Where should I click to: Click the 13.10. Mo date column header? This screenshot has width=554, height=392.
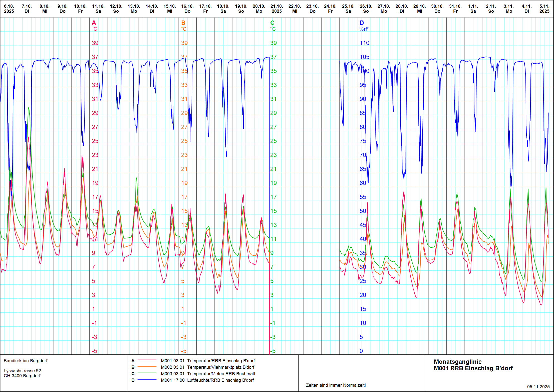pos(134,9)
